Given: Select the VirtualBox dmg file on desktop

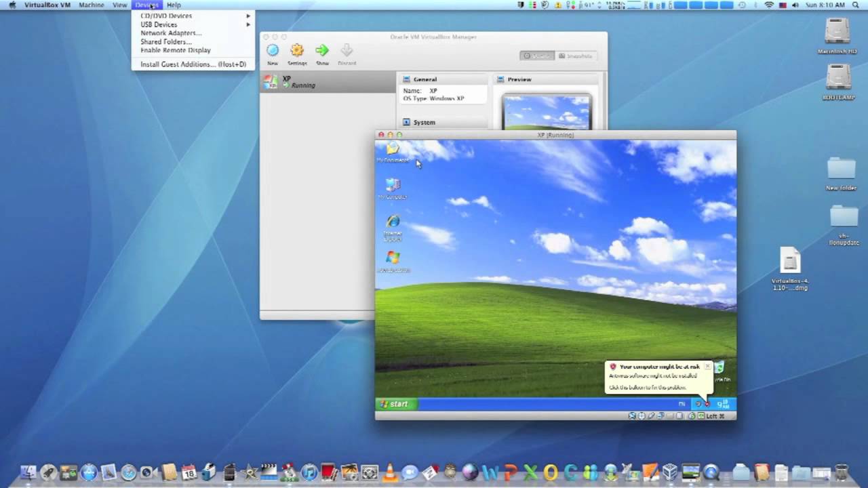Looking at the screenshot, I should pyautogui.click(x=790, y=268).
